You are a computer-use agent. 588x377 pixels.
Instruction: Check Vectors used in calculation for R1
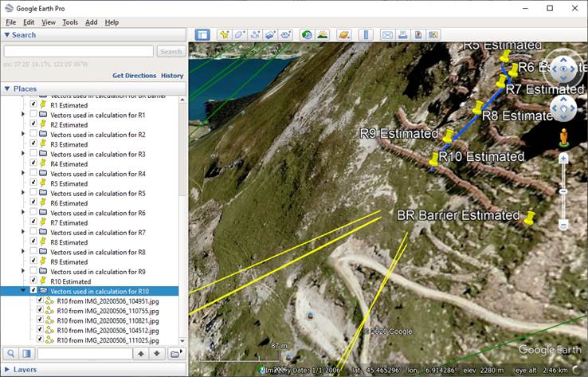coord(33,114)
